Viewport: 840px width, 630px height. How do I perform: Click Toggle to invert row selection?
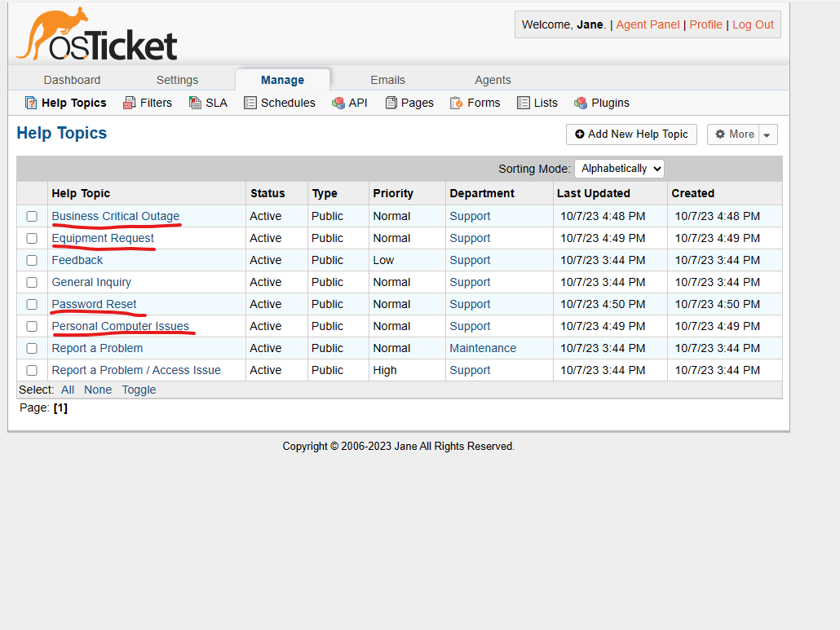138,390
